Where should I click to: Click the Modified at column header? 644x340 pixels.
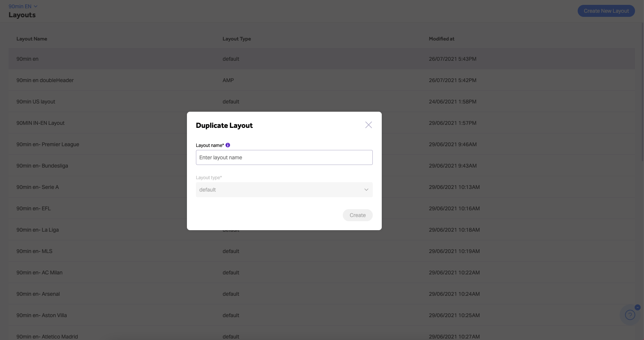tap(442, 39)
